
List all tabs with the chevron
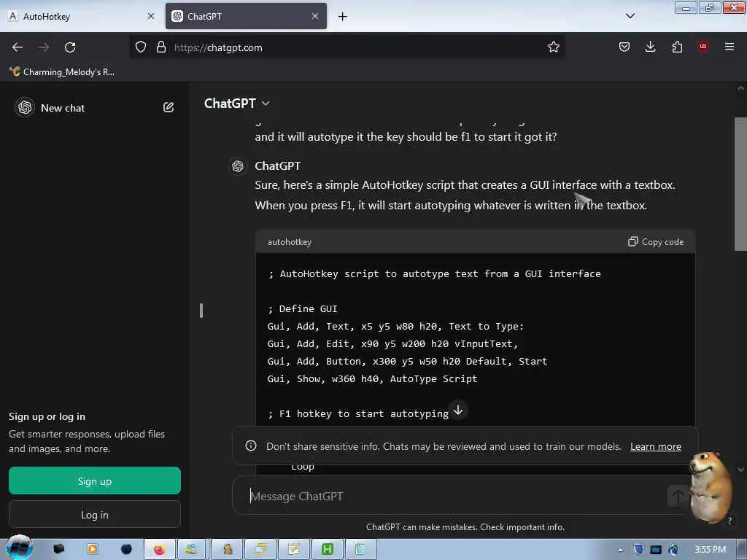coord(630,16)
